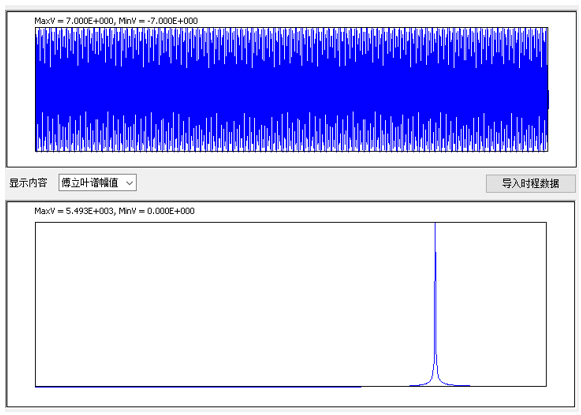Click the lower spiky envelope of the waveform
This screenshot has width=581, height=415.
click(292, 132)
